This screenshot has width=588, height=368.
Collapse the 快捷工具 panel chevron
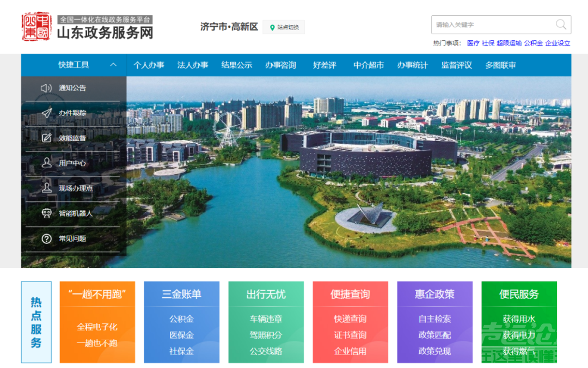[114, 65]
